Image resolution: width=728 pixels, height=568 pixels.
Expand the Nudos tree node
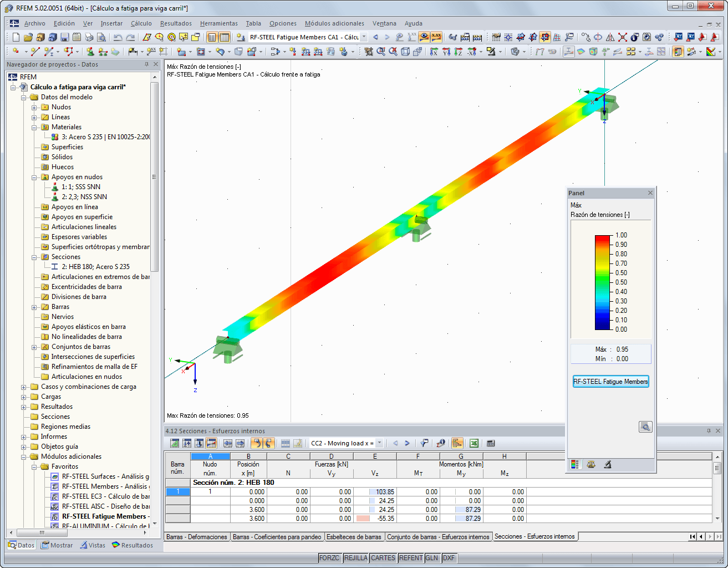tap(34, 107)
